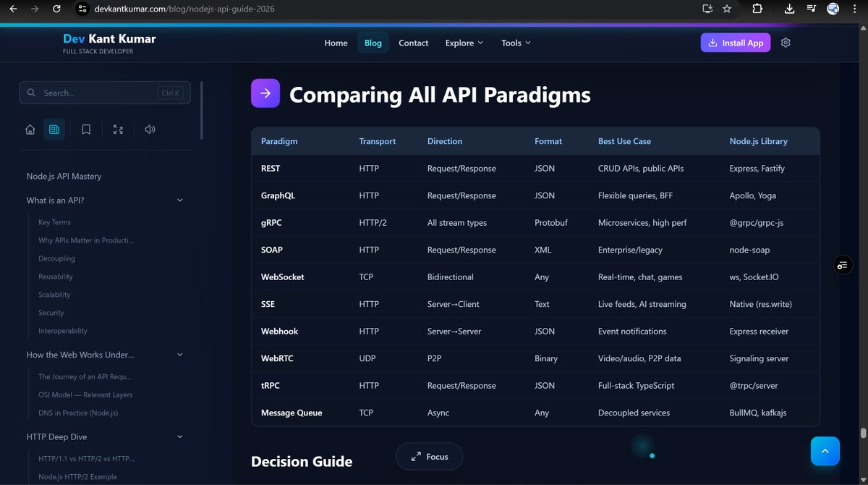Expand the Tools dropdown menu
The height and width of the screenshot is (485, 868).
tap(516, 43)
